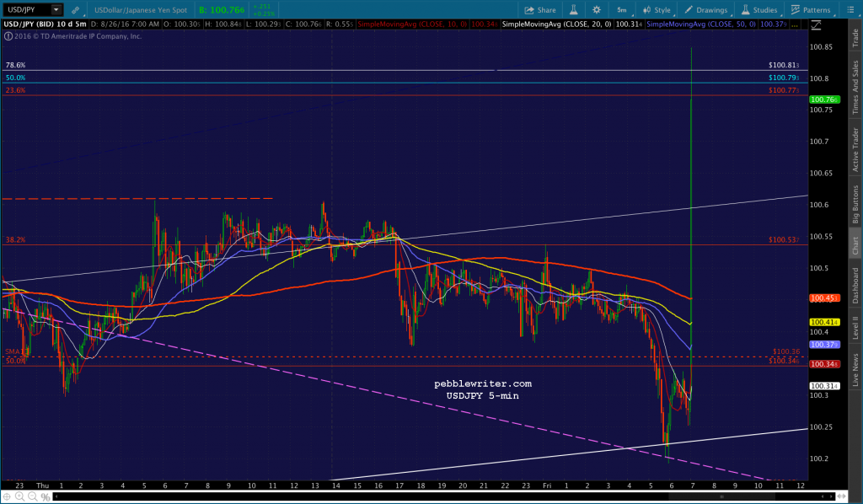The width and height of the screenshot is (863, 504).
Task: Click the blue 100.379 price bubble
Action: point(824,345)
